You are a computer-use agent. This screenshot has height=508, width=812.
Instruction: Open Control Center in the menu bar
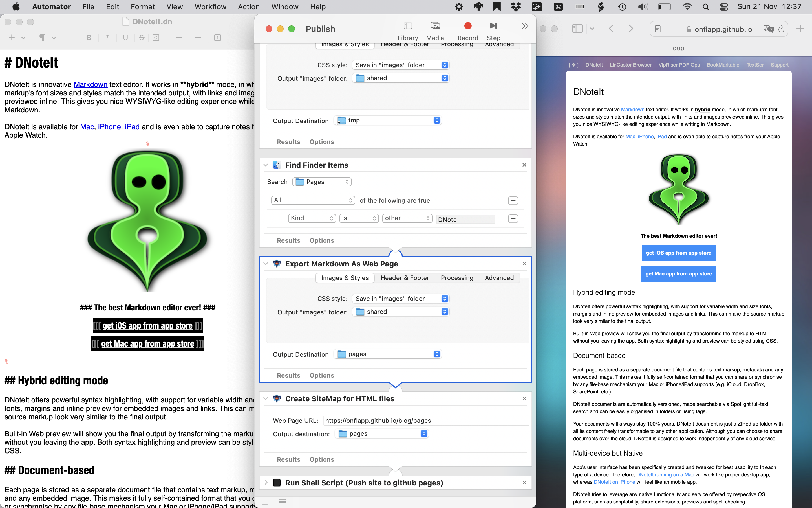(724, 7)
